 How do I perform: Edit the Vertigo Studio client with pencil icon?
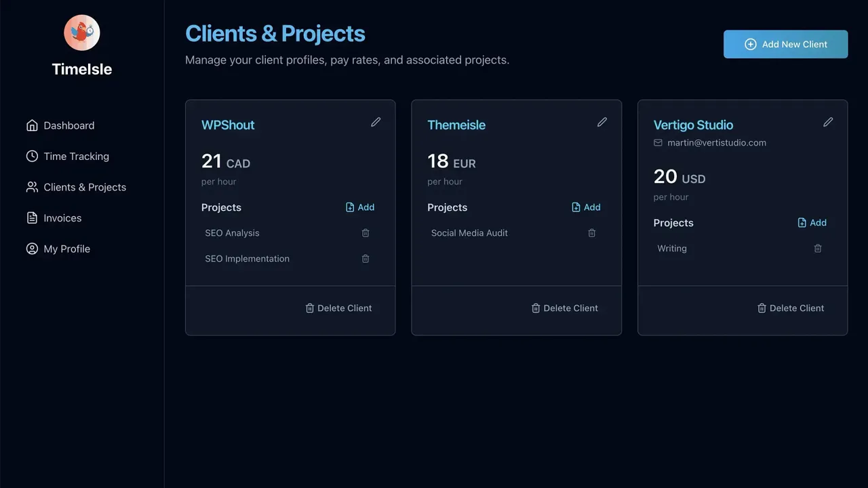pyautogui.click(x=828, y=122)
